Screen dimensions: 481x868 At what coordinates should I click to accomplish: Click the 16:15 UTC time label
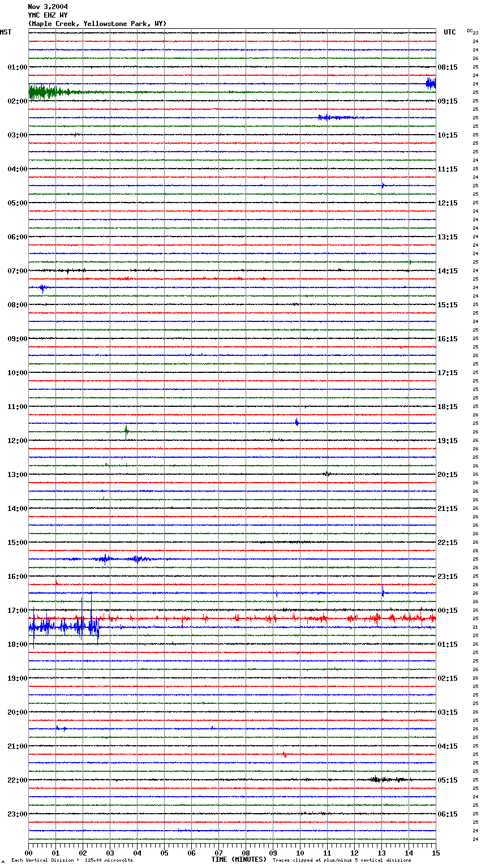(448, 339)
